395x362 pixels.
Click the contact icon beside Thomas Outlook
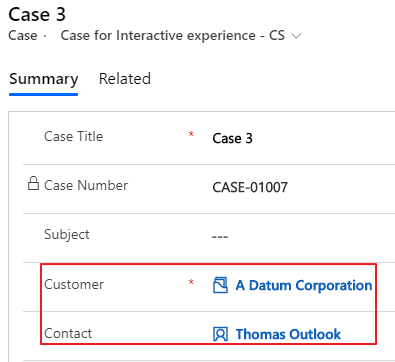pyautogui.click(x=220, y=334)
